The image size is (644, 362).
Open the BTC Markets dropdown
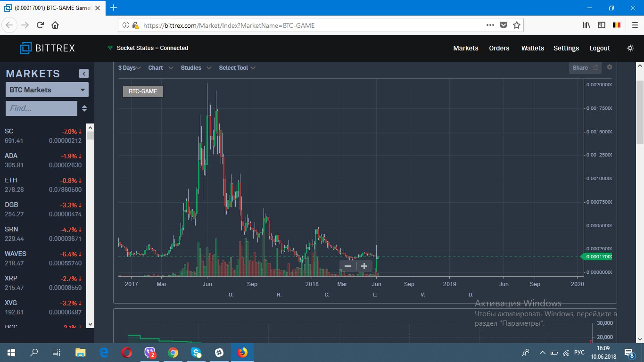(x=47, y=90)
